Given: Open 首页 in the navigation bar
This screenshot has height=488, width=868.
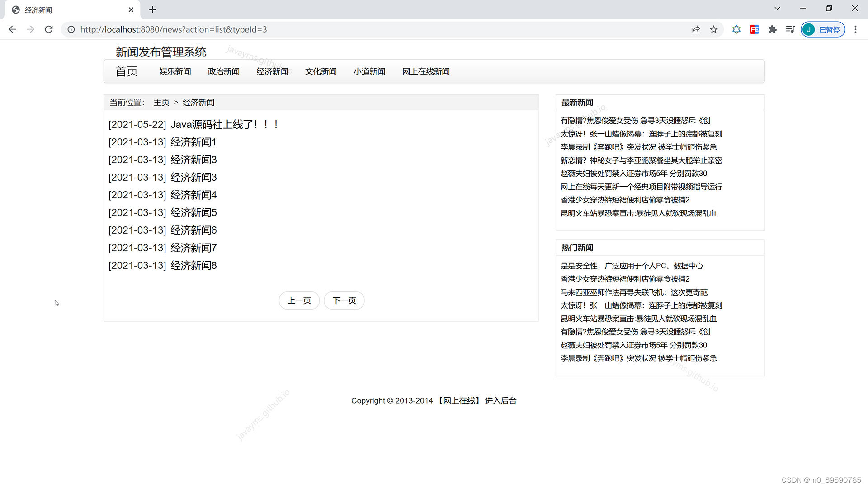Looking at the screenshot, I should 127,71.
